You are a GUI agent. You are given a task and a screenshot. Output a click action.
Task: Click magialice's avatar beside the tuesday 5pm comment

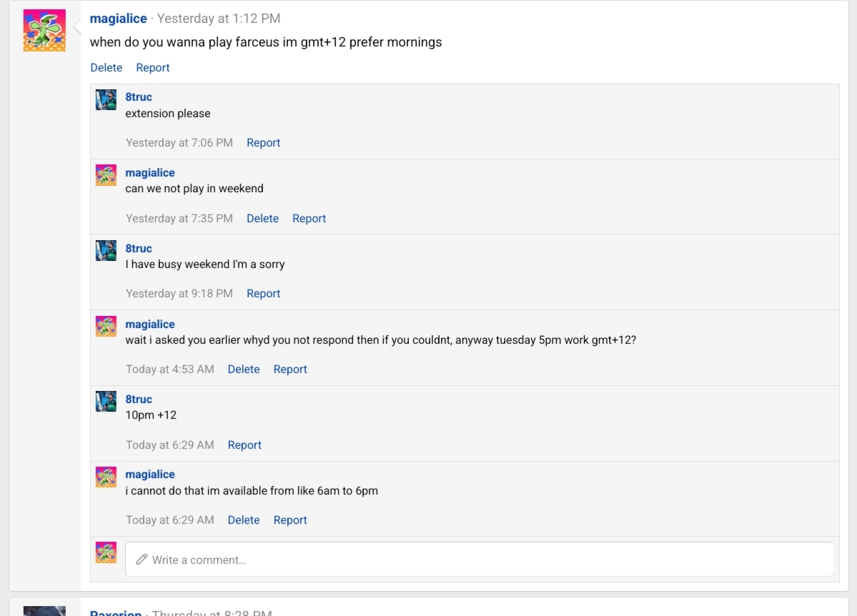[x=106, y=327]
